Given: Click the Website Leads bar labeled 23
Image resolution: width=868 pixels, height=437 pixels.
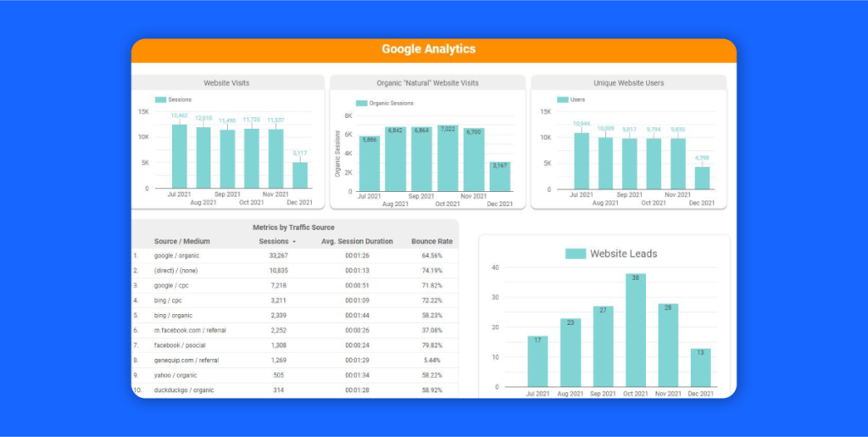Looking at the screenshot, I should [x=570, y=352].
